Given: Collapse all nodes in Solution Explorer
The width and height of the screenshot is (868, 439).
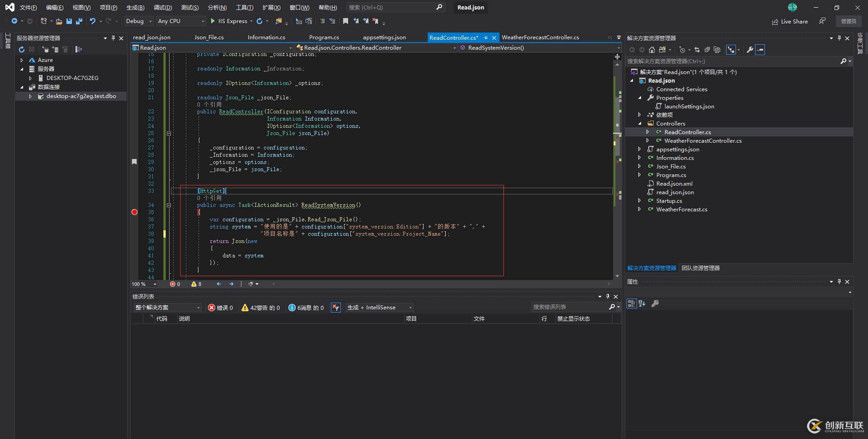Looking at the screenshot, I should pos(706,50).
